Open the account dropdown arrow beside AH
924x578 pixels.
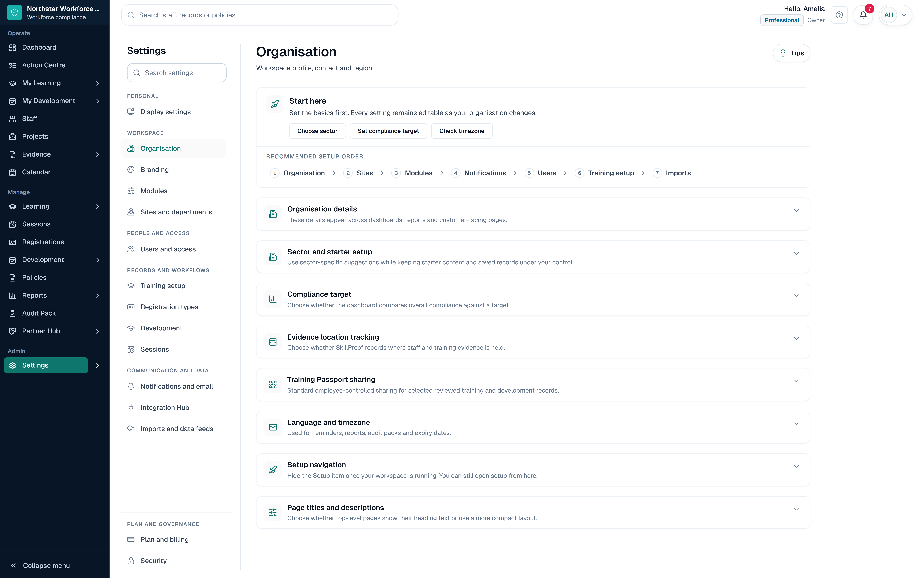pyautogui.click(x=904, y=15)
